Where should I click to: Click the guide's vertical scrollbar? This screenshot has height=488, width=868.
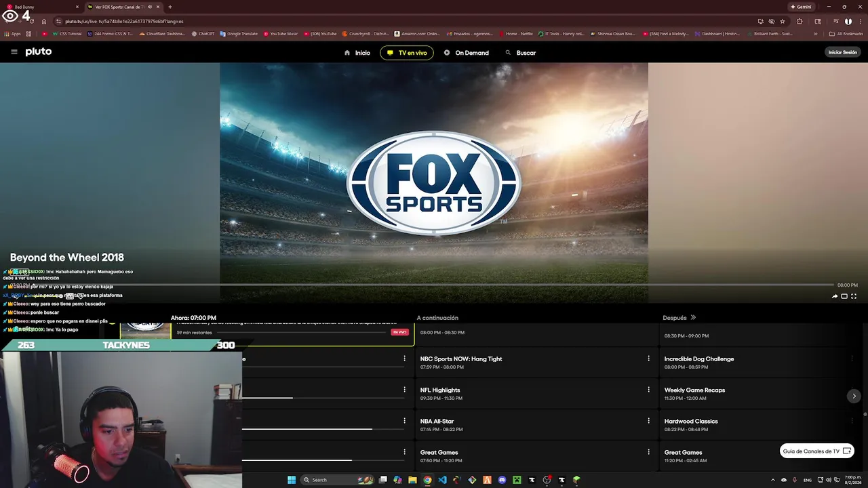(x=865, y=414)
